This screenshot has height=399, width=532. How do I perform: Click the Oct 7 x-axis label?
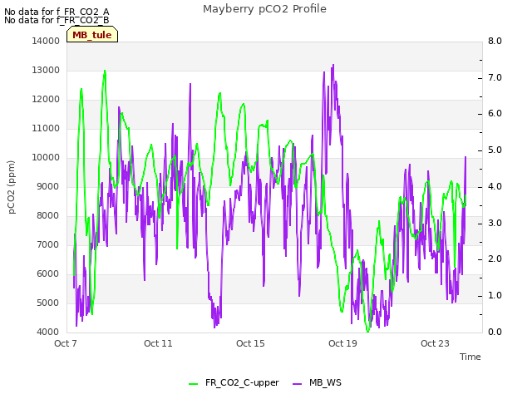click(66, 343)
